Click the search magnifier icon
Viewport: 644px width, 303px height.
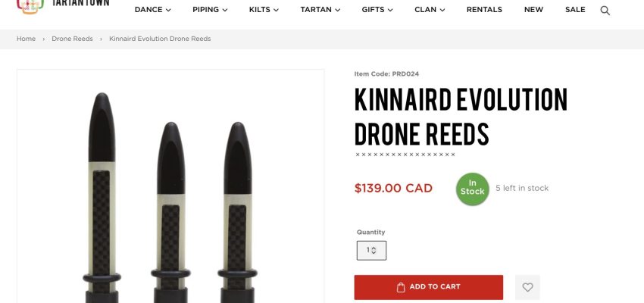point(605,10)
